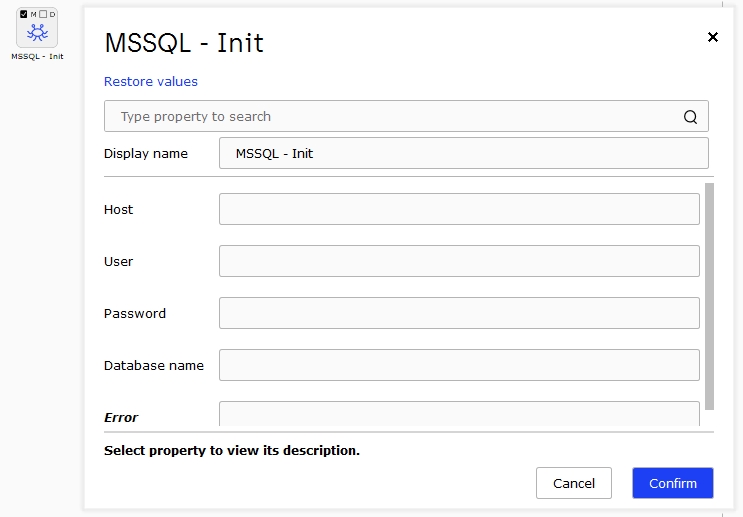This screenshot has width=743, height=517.
Task: Confirm the MSSQL settings
Action: point(672,483)
